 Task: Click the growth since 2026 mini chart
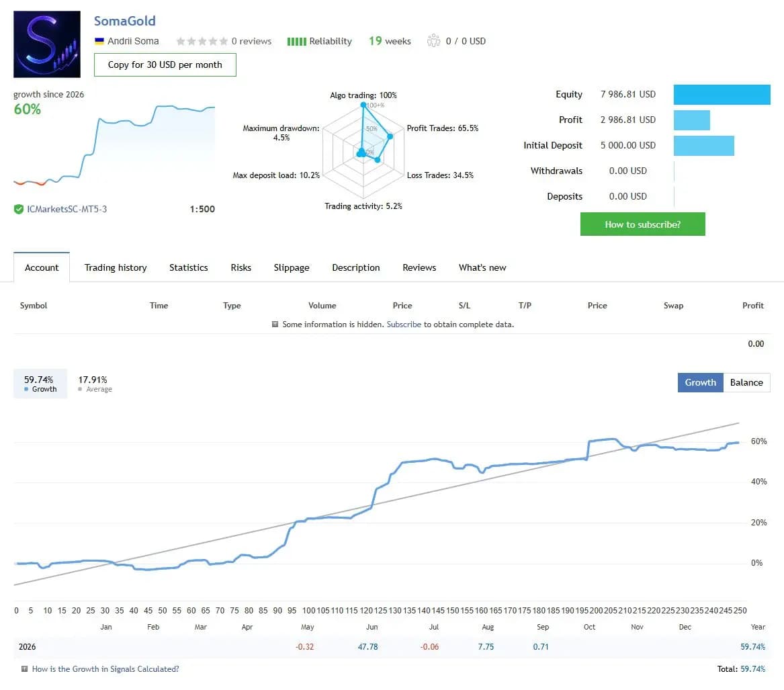coord(114,145)
